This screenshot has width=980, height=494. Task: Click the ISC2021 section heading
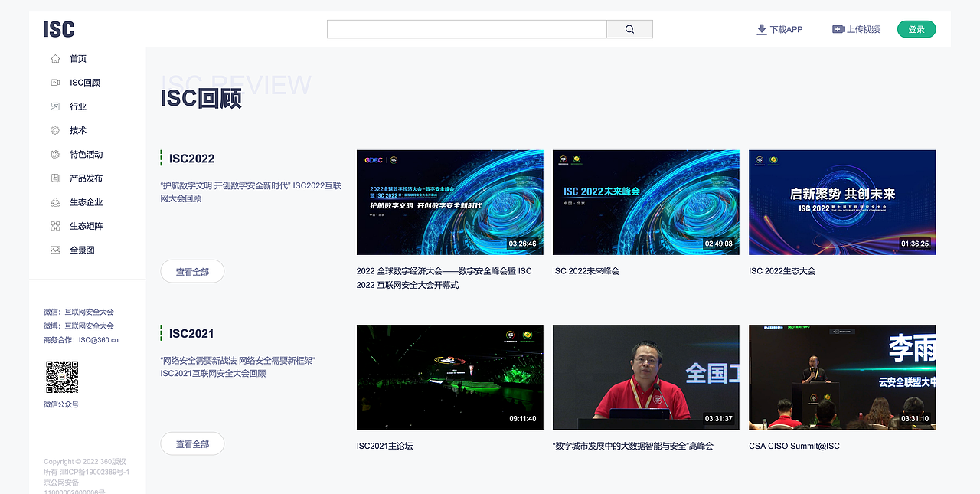point(191,333)
